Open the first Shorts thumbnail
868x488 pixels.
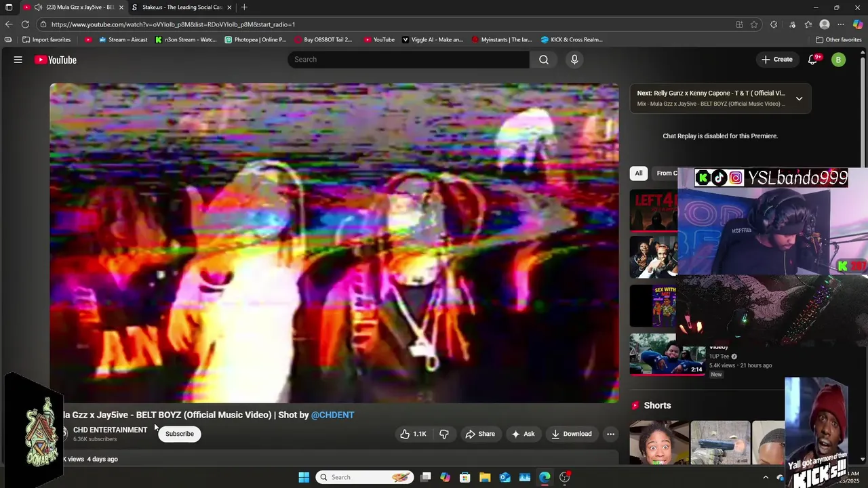tap(659, 443)
